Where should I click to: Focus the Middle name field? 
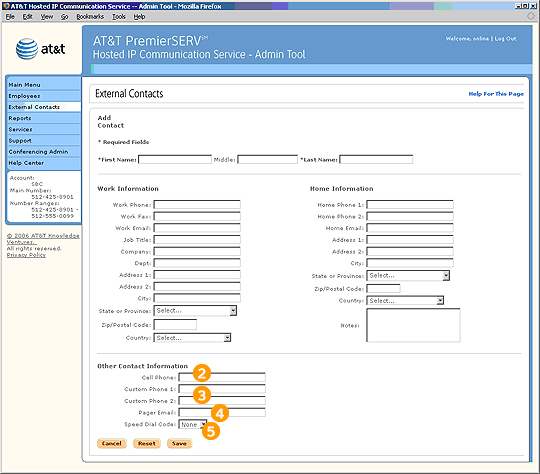click(267, 159)
